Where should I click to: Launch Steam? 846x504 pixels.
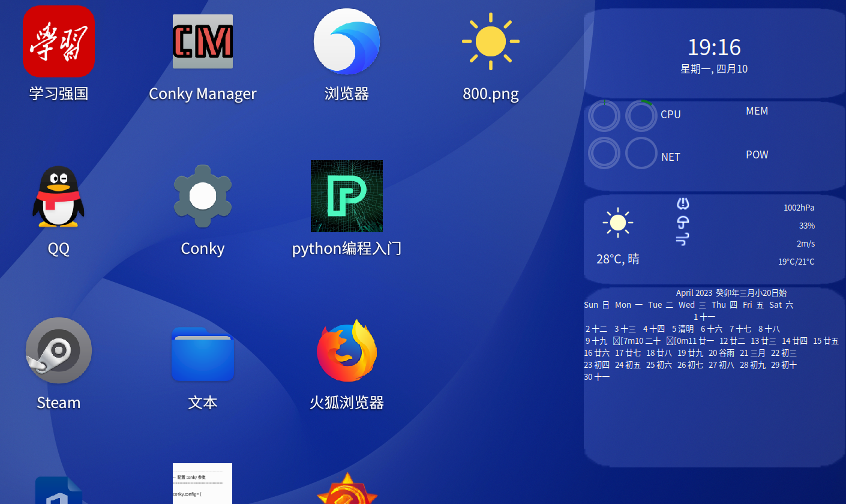(x=58, y=350)
